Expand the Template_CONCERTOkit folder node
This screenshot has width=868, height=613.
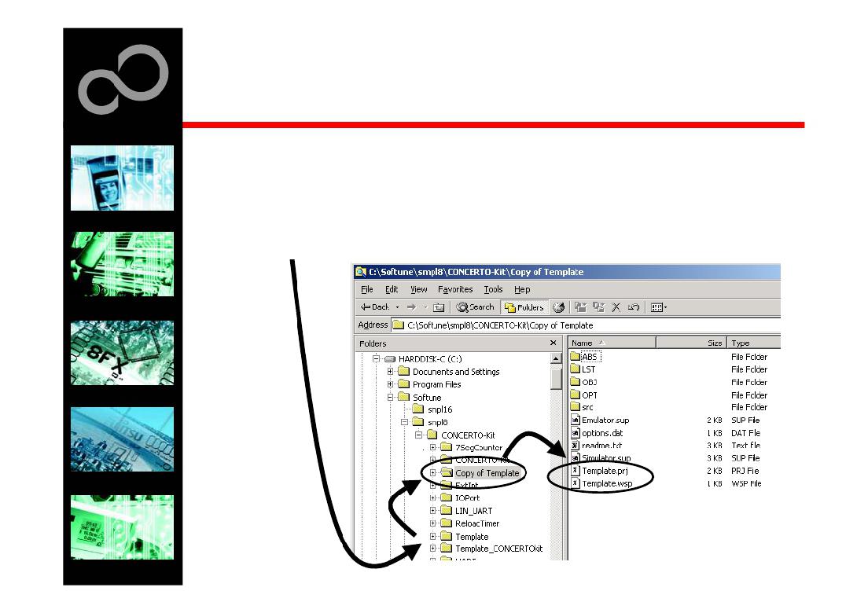[433, 549]
